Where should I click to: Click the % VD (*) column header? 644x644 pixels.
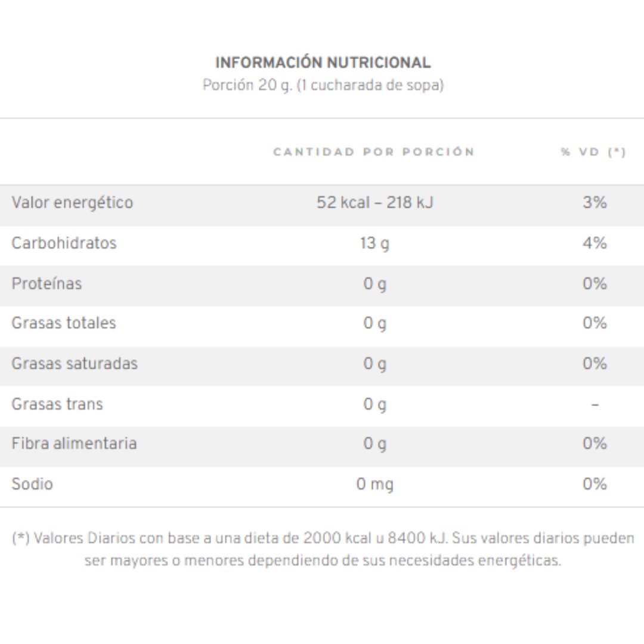click(x=593, y=152)
